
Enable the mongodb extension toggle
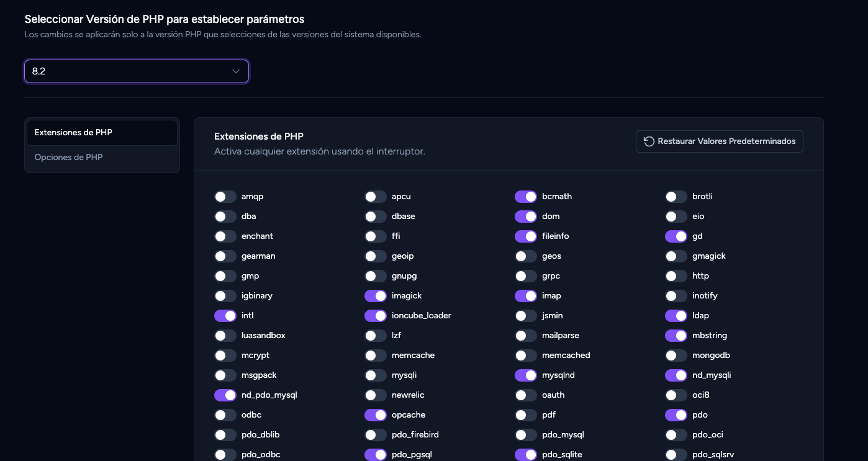676,356
